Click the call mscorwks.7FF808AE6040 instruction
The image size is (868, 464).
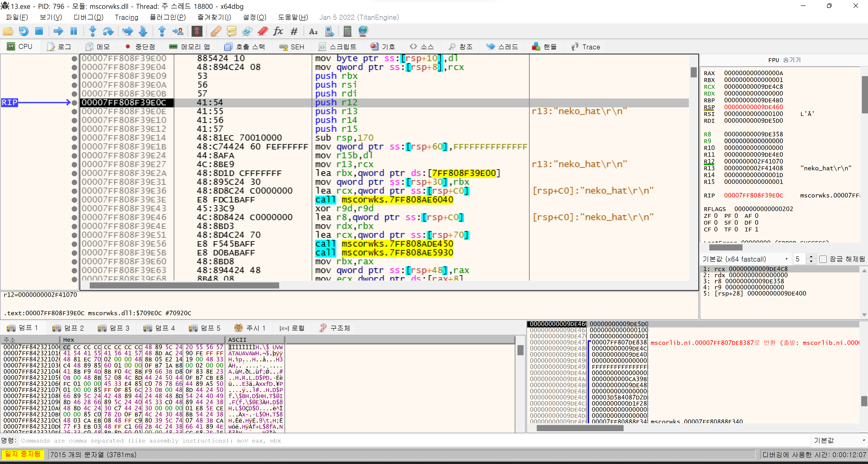[384, 200]
